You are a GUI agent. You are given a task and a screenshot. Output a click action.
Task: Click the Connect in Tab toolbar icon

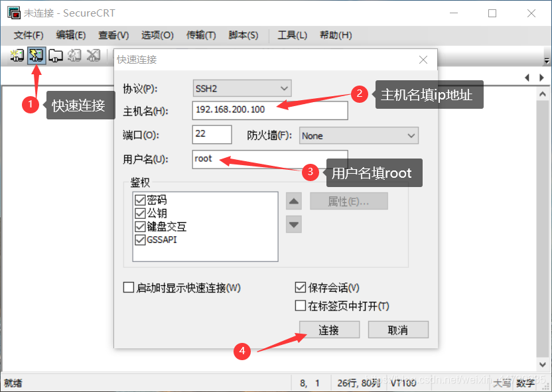55,55
